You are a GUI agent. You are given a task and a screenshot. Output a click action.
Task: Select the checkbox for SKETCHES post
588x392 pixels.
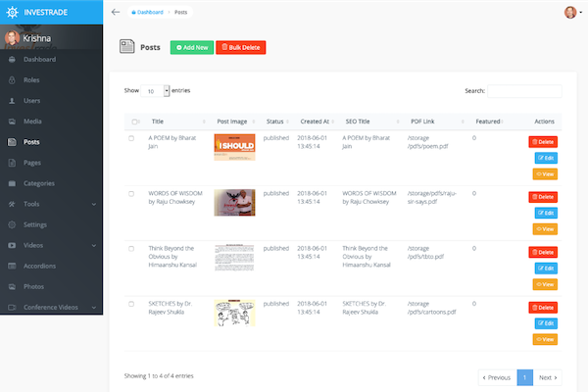pyautogui.click(x=131, y=305)
